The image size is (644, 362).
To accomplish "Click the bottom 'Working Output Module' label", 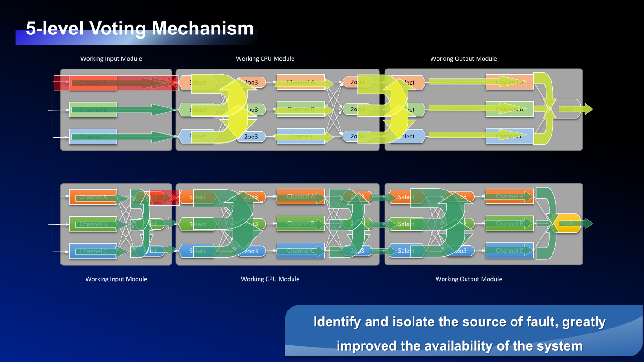I will pos(468,279).
